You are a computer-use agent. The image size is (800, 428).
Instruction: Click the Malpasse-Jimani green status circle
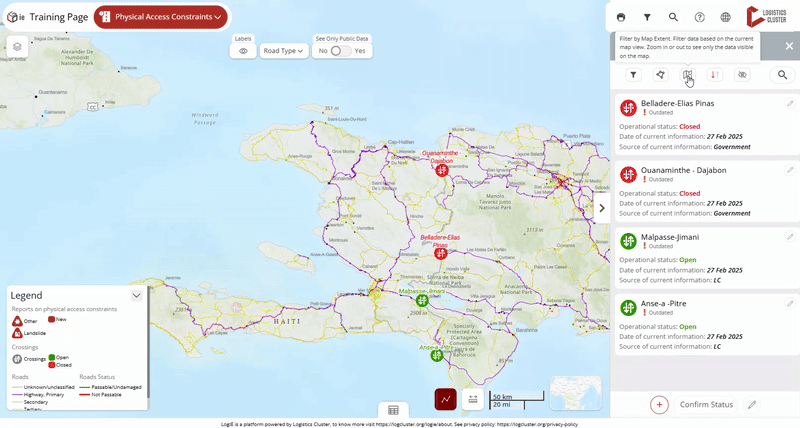pos(628,241)
